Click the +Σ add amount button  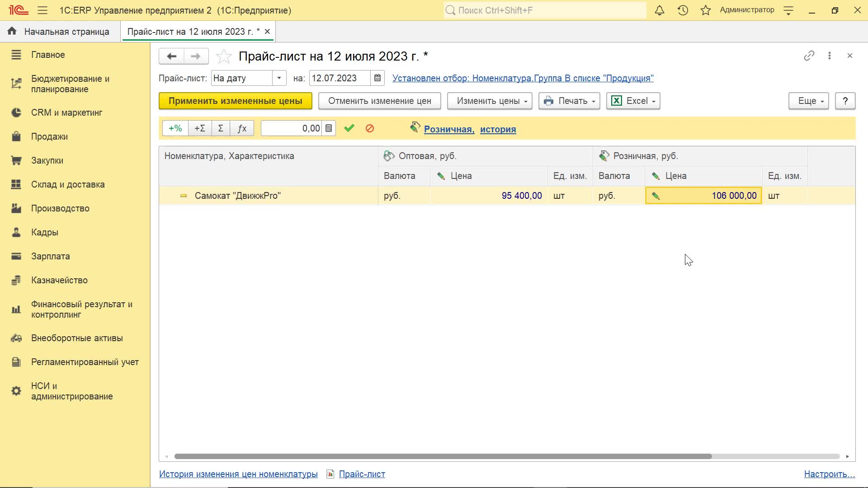click(200, 128)
